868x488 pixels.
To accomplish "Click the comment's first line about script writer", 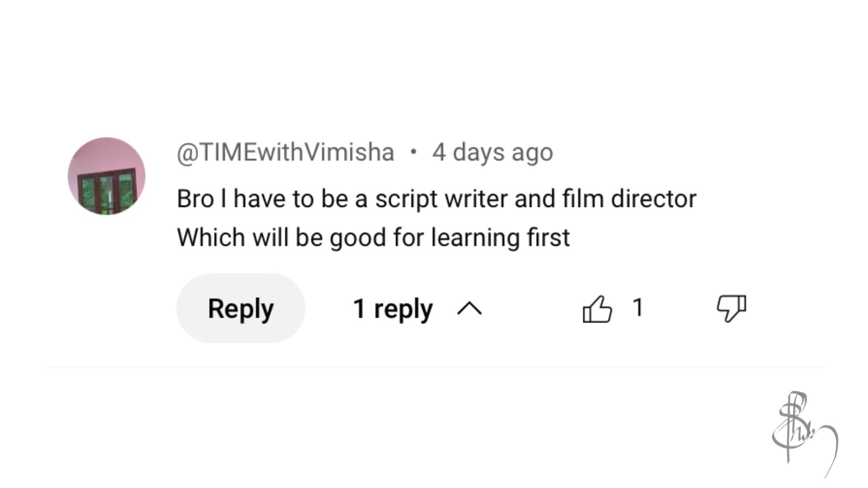I will click(x=436, y=199).
